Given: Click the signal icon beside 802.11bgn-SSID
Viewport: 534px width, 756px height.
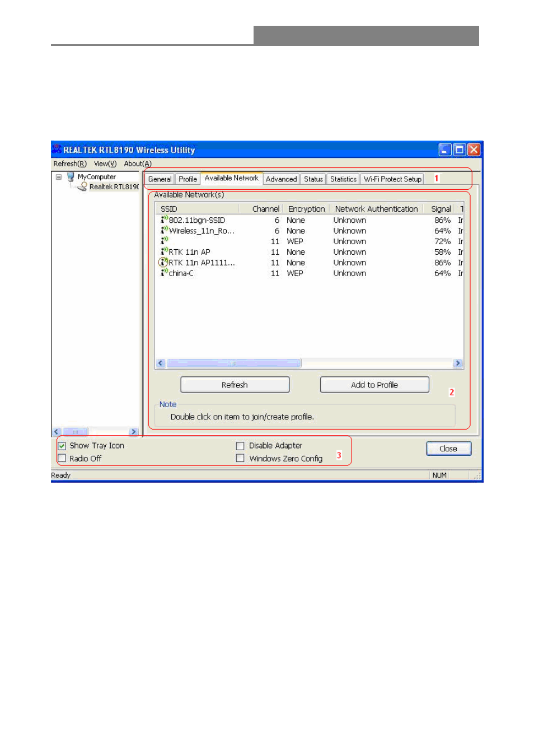Looking at the screenshot, I should click(x=164, y=220).
